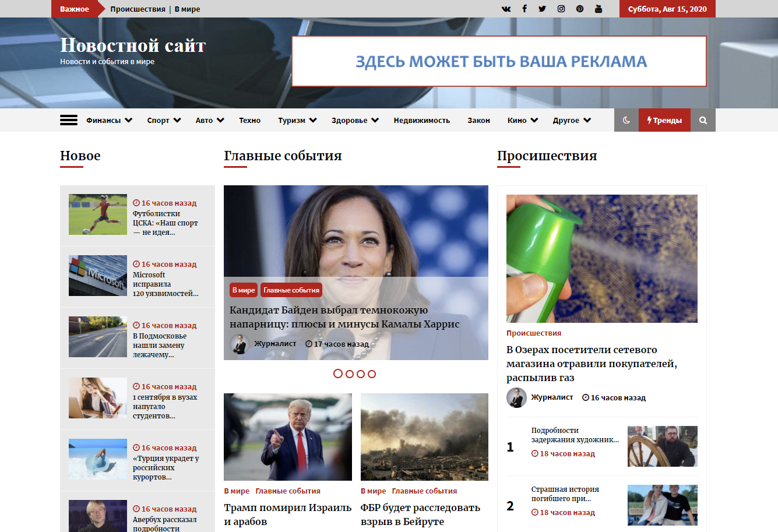This screenshot has height=532, width=778.
Task: Click the Facebook icon in top bar
Action: [524, 9]
